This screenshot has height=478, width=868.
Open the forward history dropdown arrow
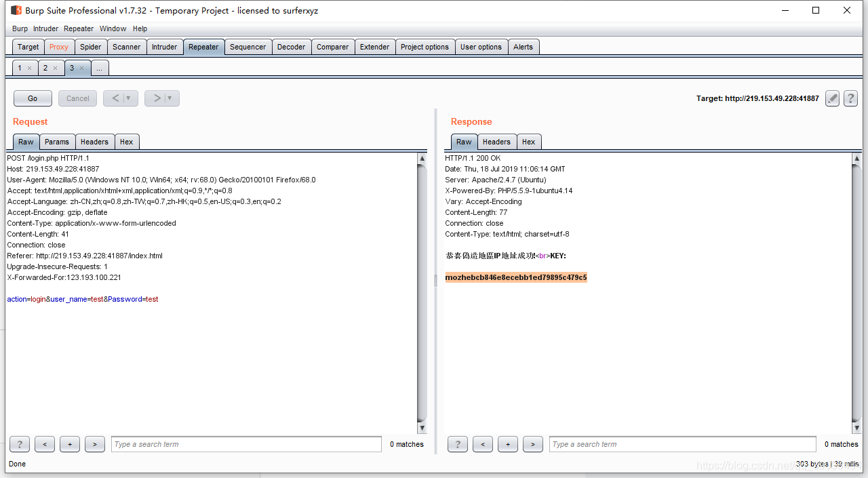point(172,98)
